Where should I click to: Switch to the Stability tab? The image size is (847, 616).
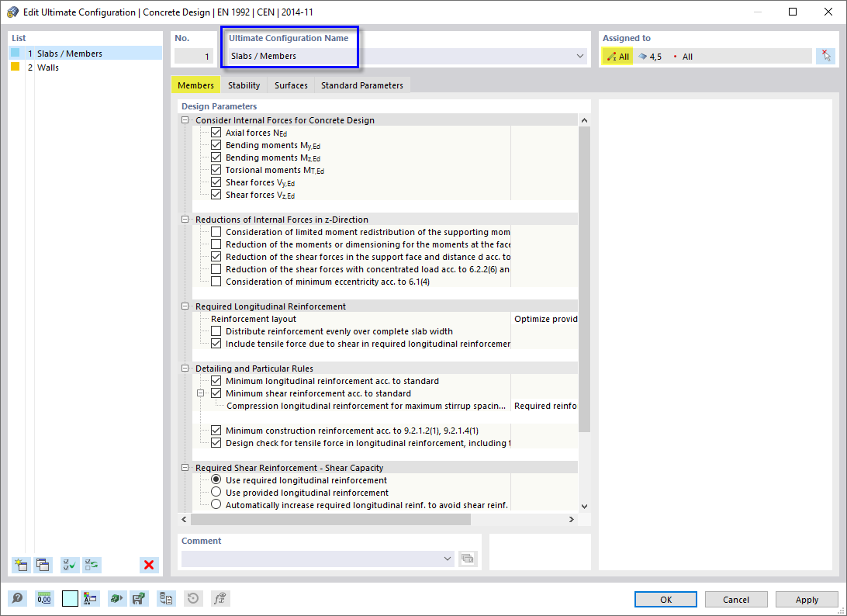coord(244,85)
